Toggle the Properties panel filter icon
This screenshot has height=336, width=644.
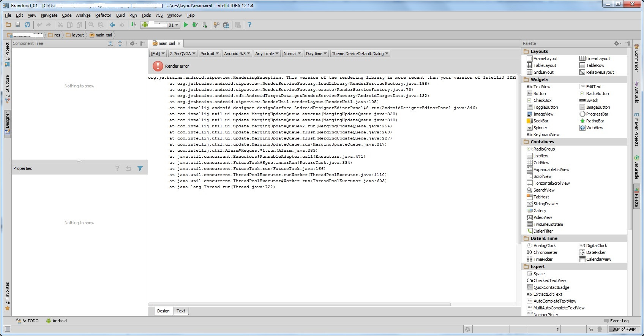pos(140,168)
